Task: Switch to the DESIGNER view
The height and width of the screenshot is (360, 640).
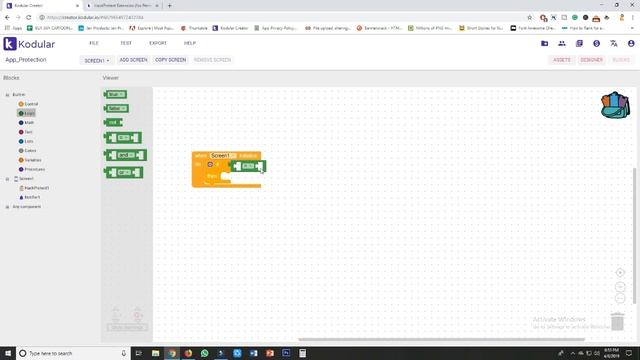Action: point(591,60)
